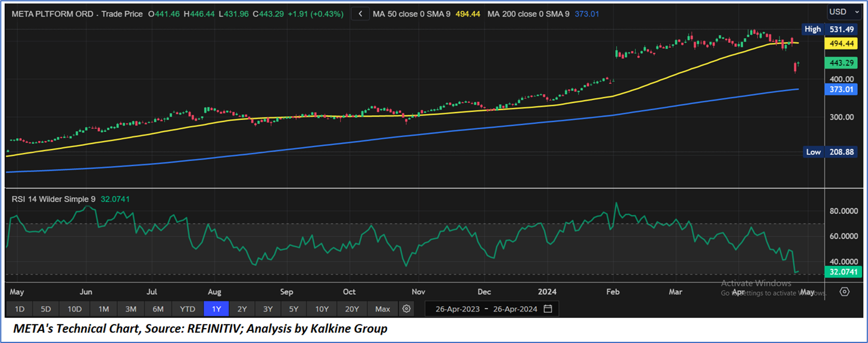Click the Low 208.88 price label
The image size is (868, 343).
pyautogui.click(x=830, y=152)
